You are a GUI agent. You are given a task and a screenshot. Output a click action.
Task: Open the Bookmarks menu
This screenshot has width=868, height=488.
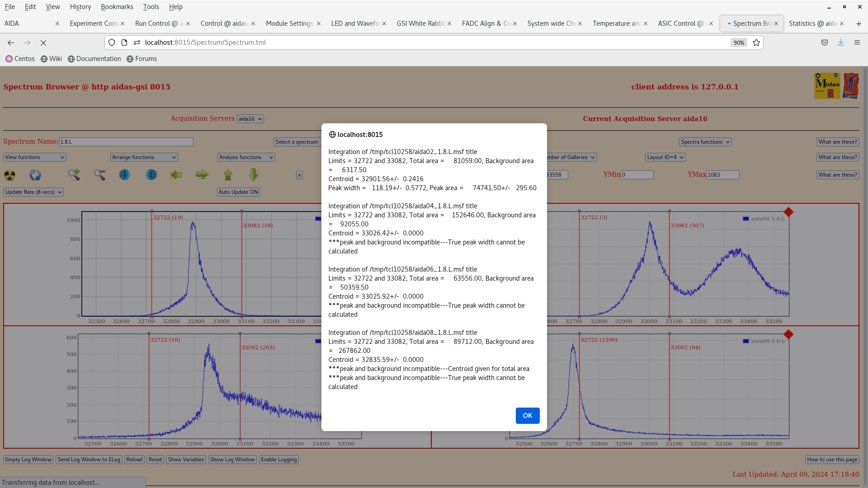[117, 7]
